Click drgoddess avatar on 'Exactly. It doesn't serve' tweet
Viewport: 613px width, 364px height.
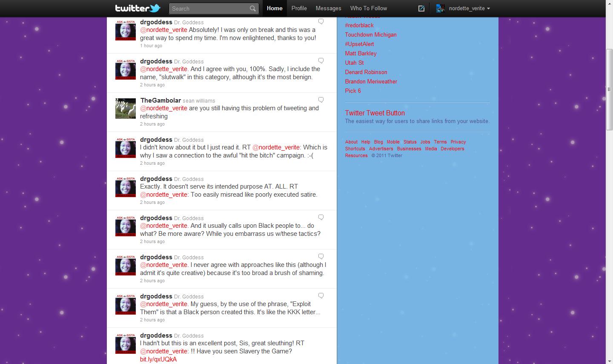(126, 186)
